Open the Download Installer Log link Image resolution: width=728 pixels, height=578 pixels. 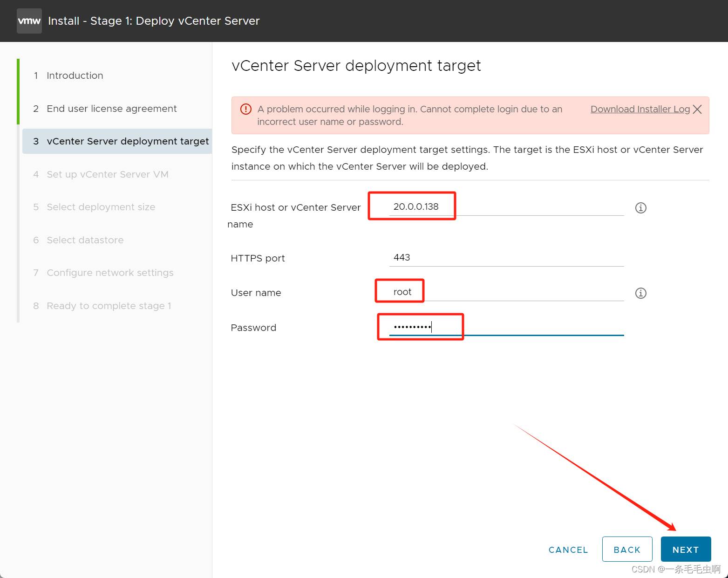640,109
